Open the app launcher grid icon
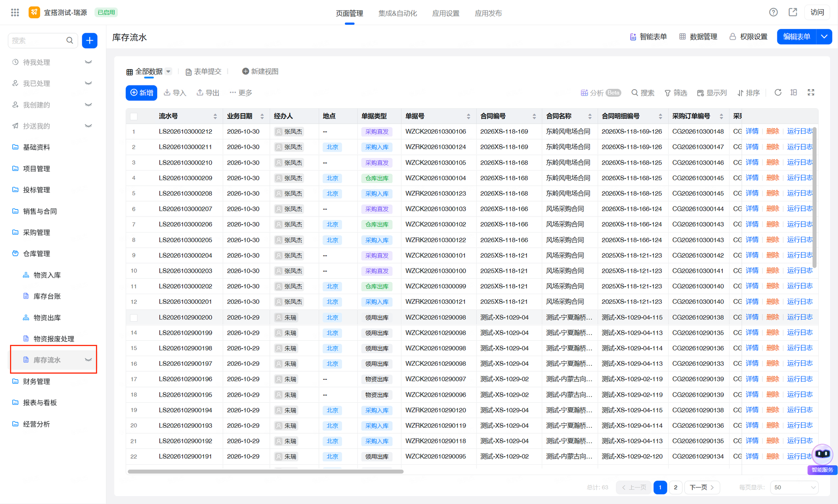The image size is (838, 504). (x=15, y=13)
